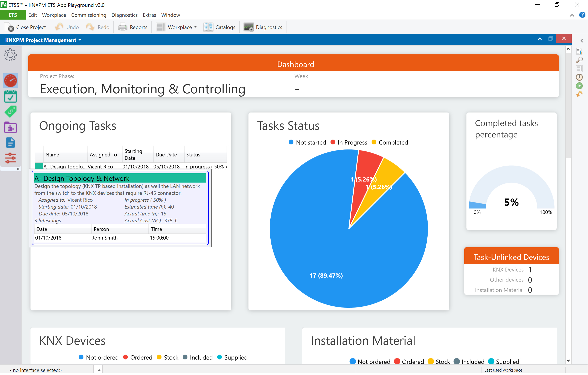This screenshot has height=375, width=588.
Task: Collapse the ribbon with the top-right caret
Action: click(x=572, y=15)
